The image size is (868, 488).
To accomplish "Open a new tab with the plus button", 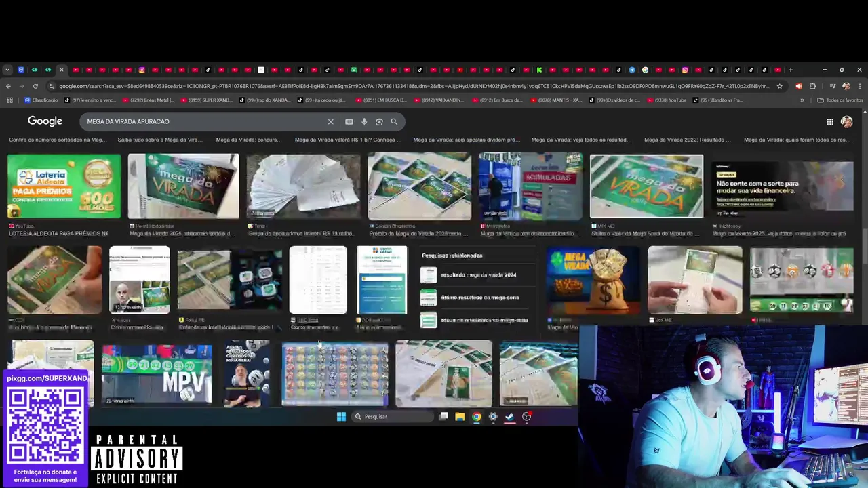I will click(x=791, y=70).
